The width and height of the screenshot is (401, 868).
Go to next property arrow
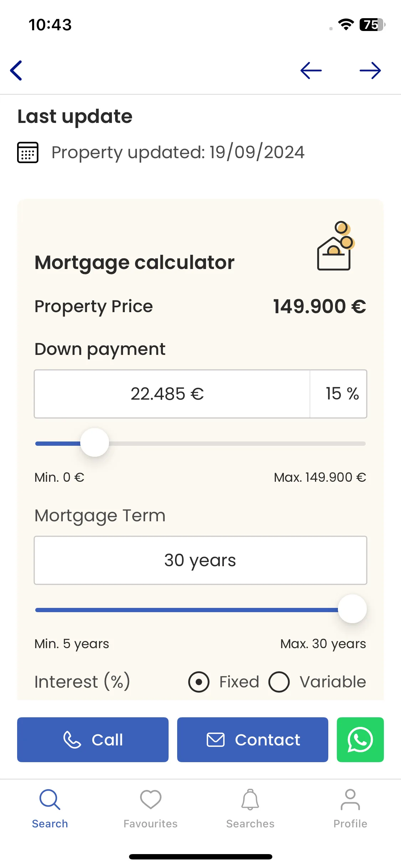click(370, 71)
